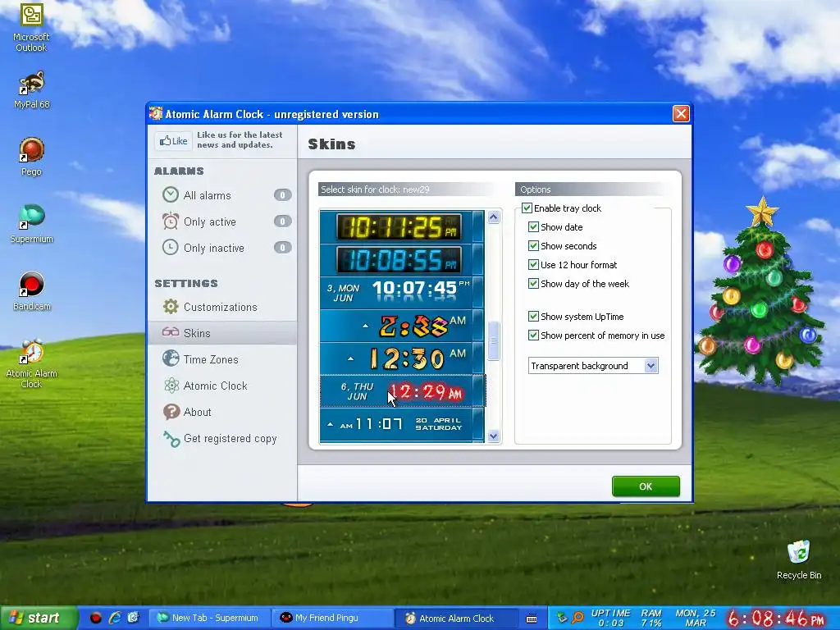Screen dimensions: 840x630
Task: Click the keyboard icon in the taskbar
Action: [532, 619]
